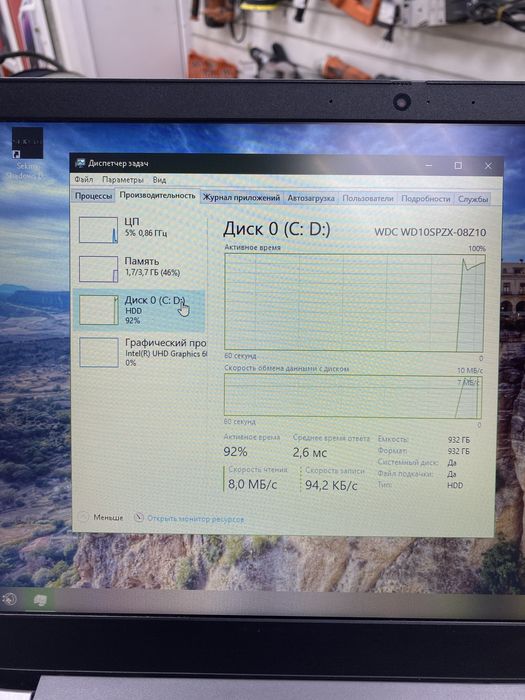Click the Активное время graph

(354, 302)
